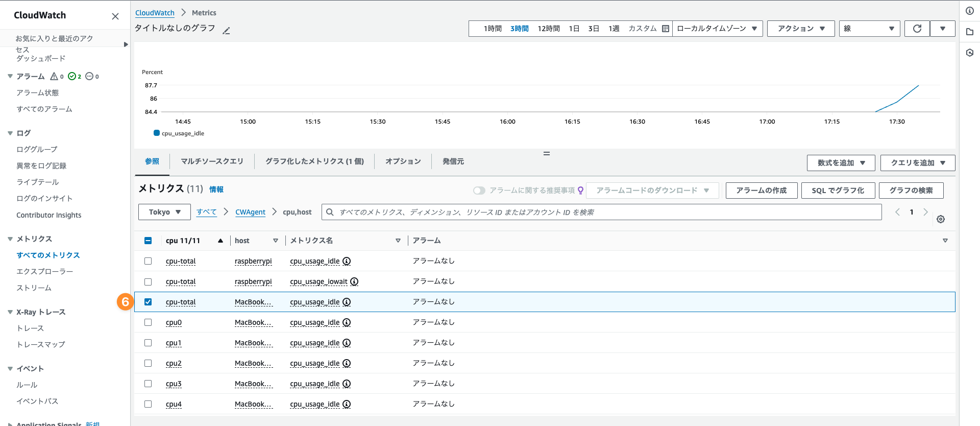980x426 pixels.
Task: Select the cpu3 row checkbox
Action: pos(148,384)
